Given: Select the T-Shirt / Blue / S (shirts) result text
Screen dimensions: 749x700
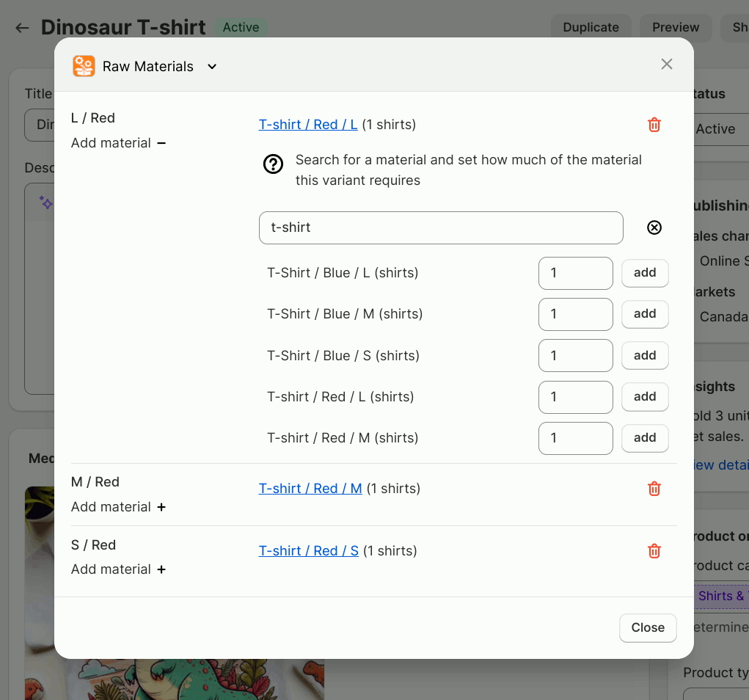Looking at the screenshot, I should 343,355.
